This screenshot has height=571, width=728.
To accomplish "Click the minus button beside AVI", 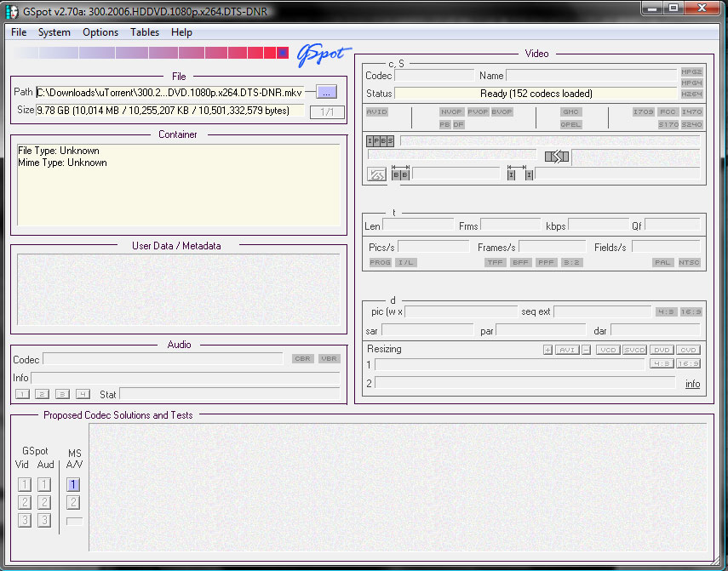I will coord(587,351).
